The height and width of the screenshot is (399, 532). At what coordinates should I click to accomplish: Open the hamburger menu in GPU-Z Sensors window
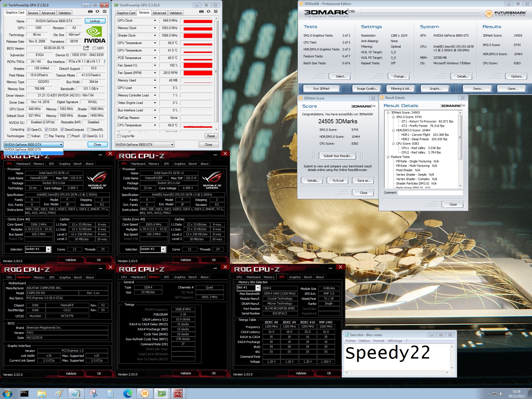click(x=216, y=12)
